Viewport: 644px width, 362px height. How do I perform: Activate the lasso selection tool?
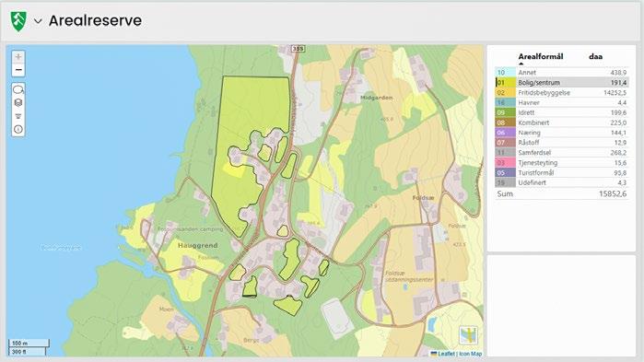(18, 89)
